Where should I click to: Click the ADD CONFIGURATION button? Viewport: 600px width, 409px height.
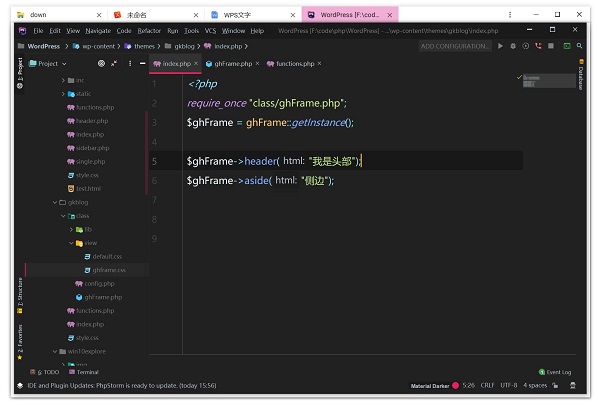(x=455, y=46)
